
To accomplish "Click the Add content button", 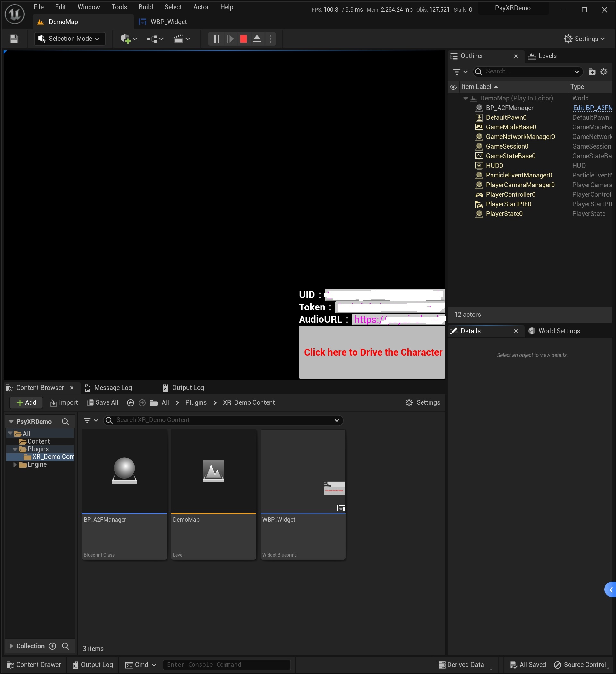I will click(26, 402).
